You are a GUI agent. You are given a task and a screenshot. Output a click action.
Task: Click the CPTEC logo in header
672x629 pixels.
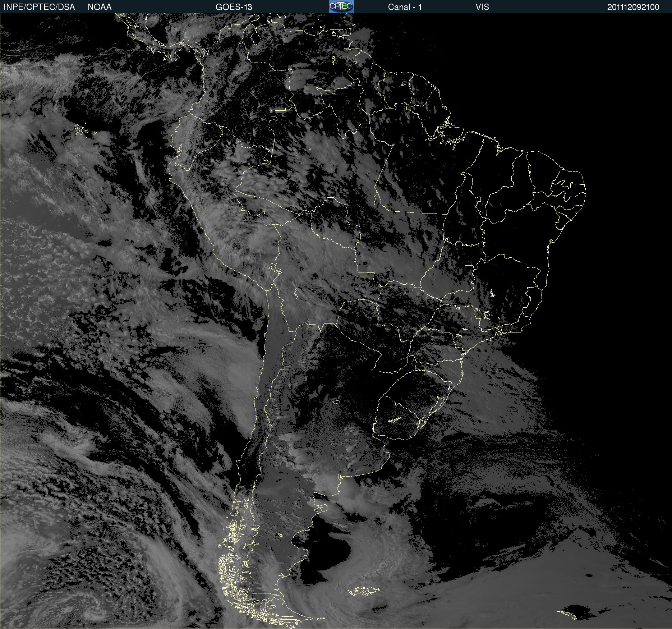[x=341, y=6]
